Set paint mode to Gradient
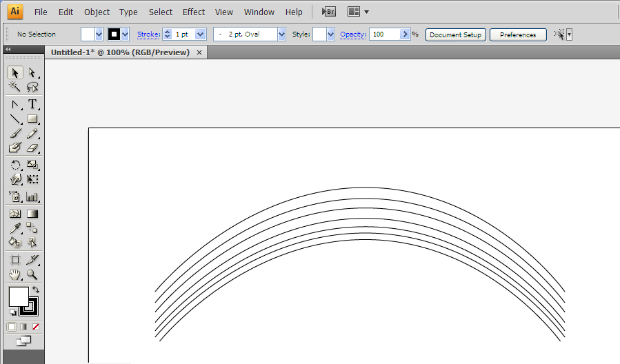The height and width of the screenshot is (364, 620). [23, 327]
